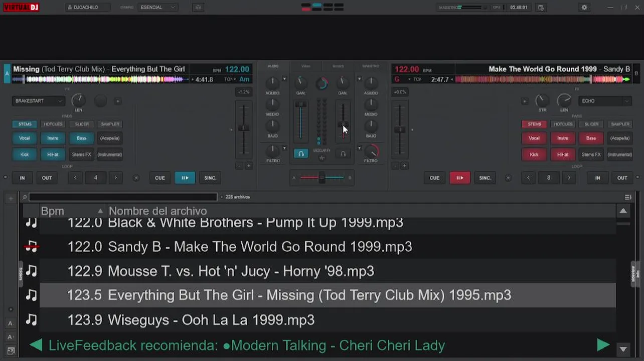This screenshot has width=644, height=361.
Task: Toggle the Bass stem on deck A
Action: tap(81, 138)
